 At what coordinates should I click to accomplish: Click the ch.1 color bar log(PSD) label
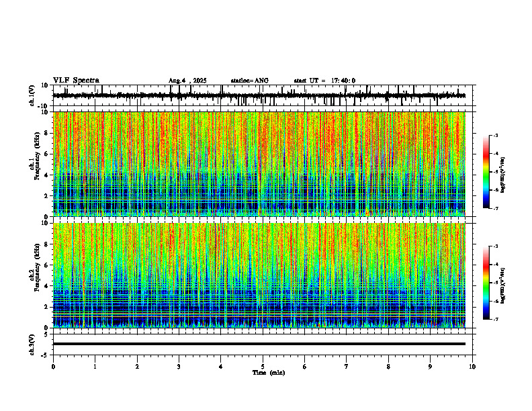tap(502, 175)
